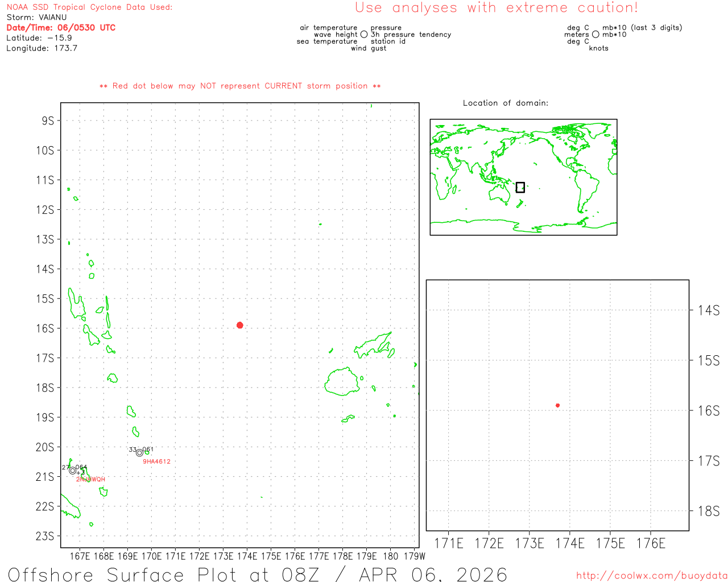Click the legend circle beside meters label
The width and height of the screenshot is (728, 582).
point(595,35)
